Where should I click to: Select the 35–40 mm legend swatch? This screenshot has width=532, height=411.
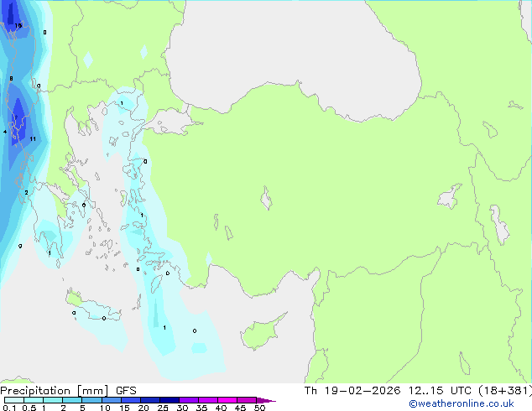(x=207, y=400)
